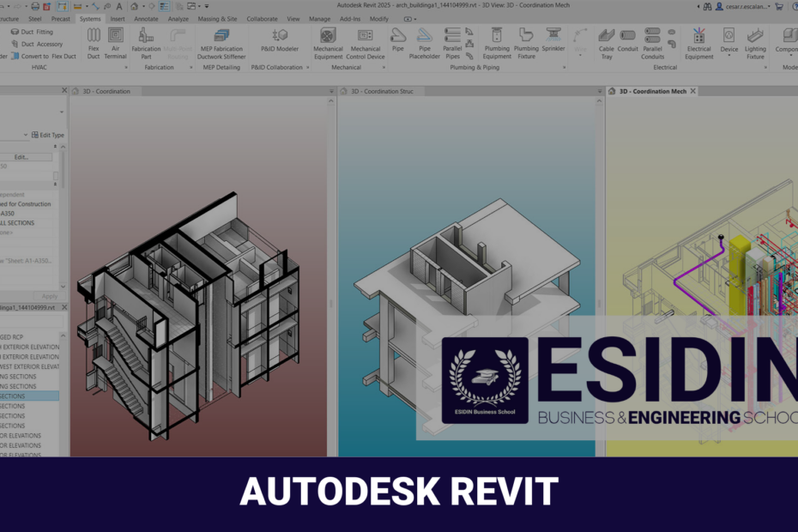Screen dimensions: 798x532
Task: Switch to the Insert ribbon tab
Action: 118,18
